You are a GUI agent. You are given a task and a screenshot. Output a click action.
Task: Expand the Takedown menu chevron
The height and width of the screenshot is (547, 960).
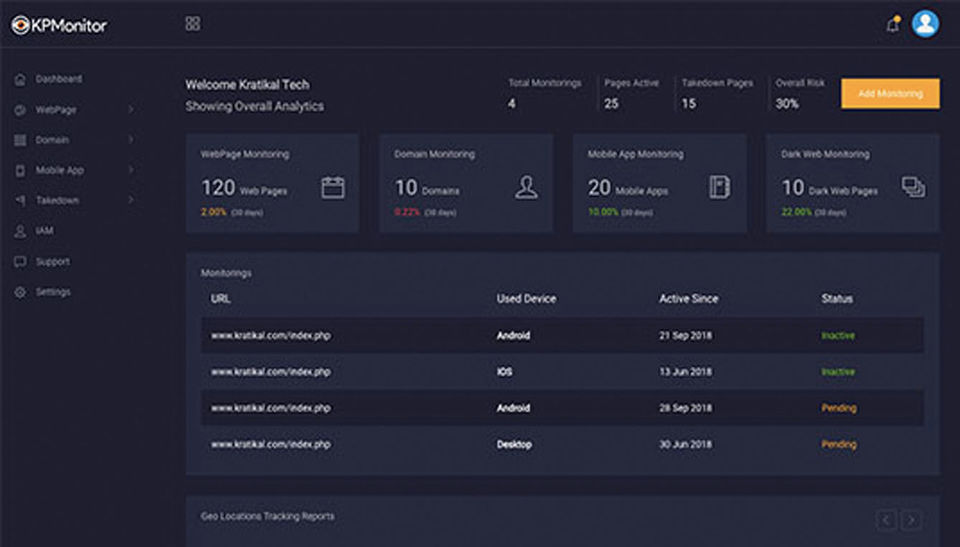coord(131,200)
